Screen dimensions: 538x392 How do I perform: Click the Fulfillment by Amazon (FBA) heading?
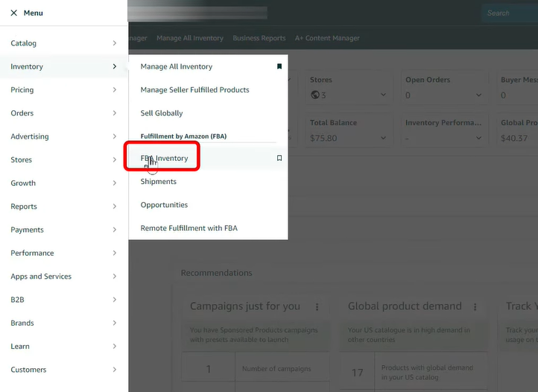pyautogui.click(x=183, y=136)
